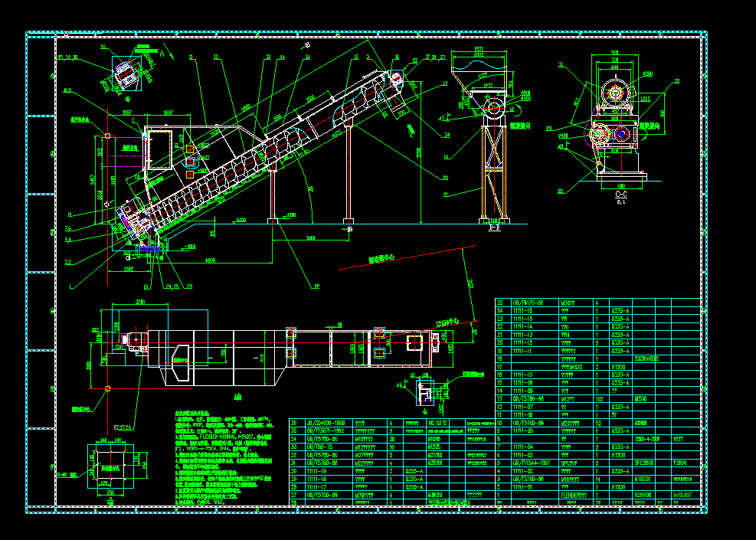Viewport: 756px width, 540px height.
Task: Click the B-B section view label
Action: point(494,227)
